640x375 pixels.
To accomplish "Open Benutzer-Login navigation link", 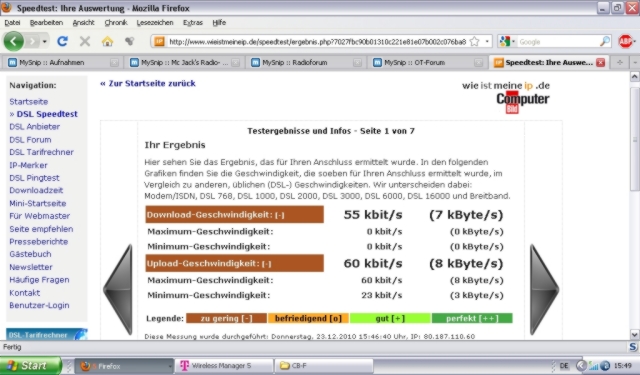I will (x=39, y=305).
